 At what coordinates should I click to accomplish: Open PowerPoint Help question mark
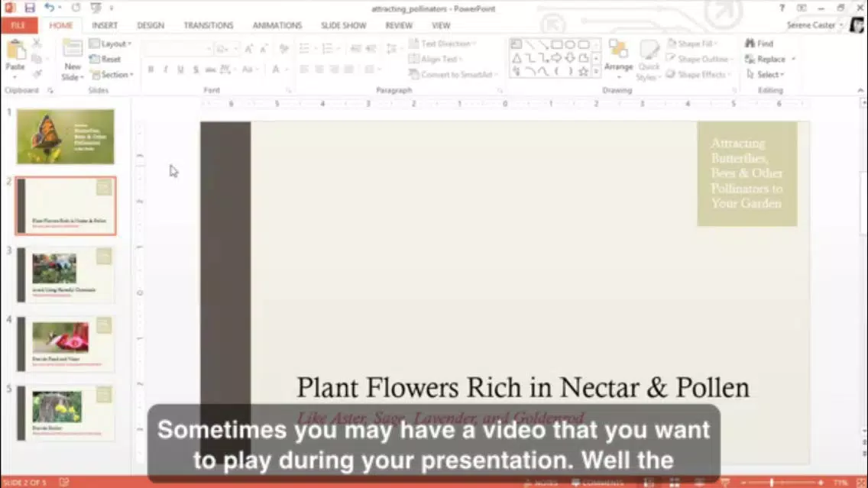point(782,8)
